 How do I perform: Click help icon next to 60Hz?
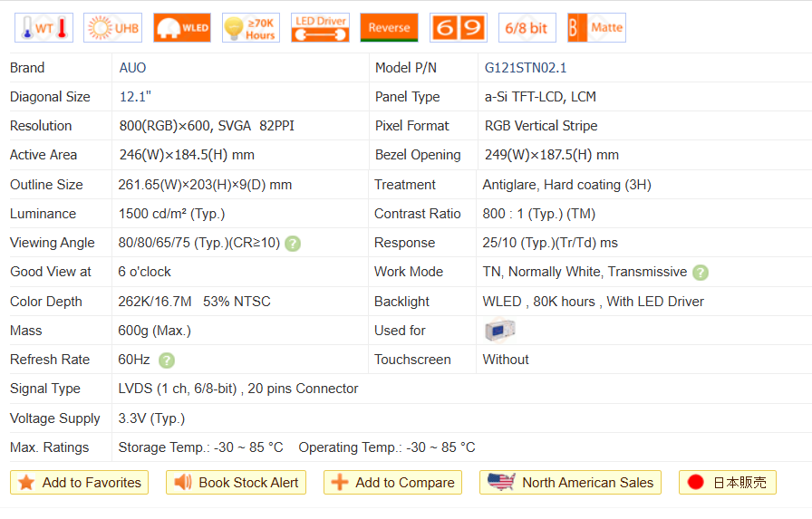167,360
